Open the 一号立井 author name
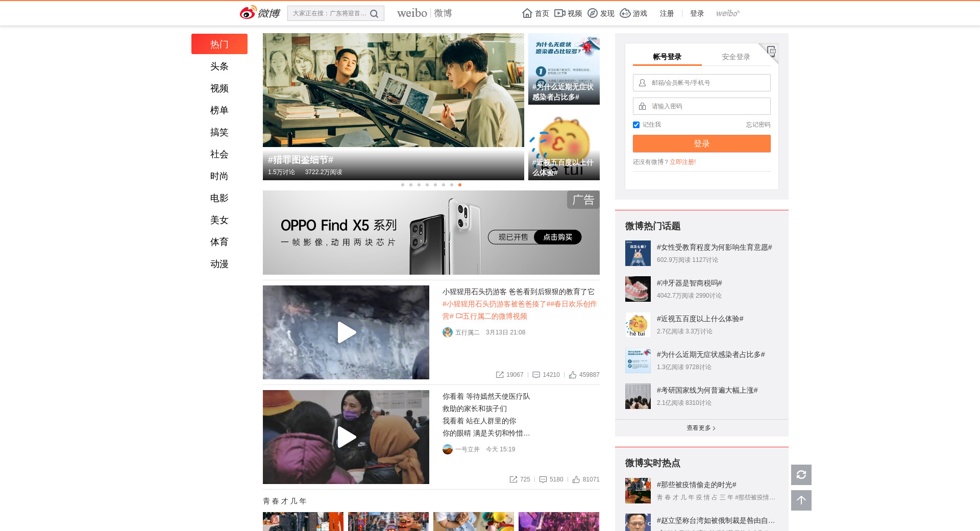 click(468, 449)
